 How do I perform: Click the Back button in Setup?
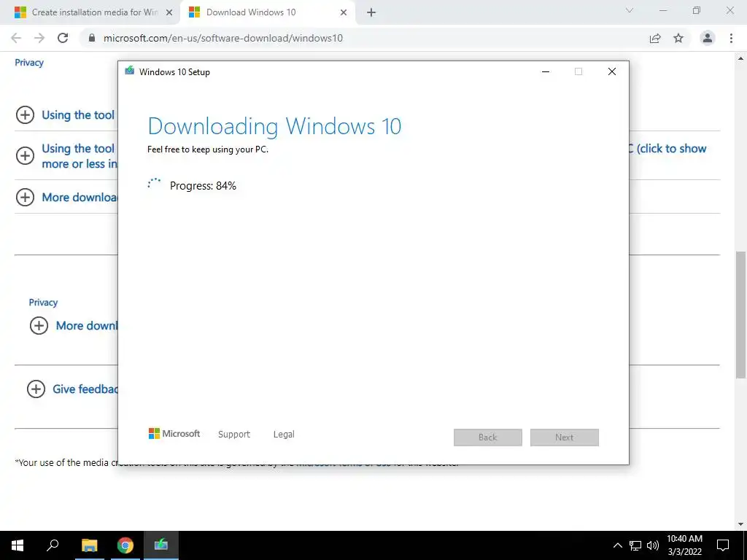(x=488, y=437)
